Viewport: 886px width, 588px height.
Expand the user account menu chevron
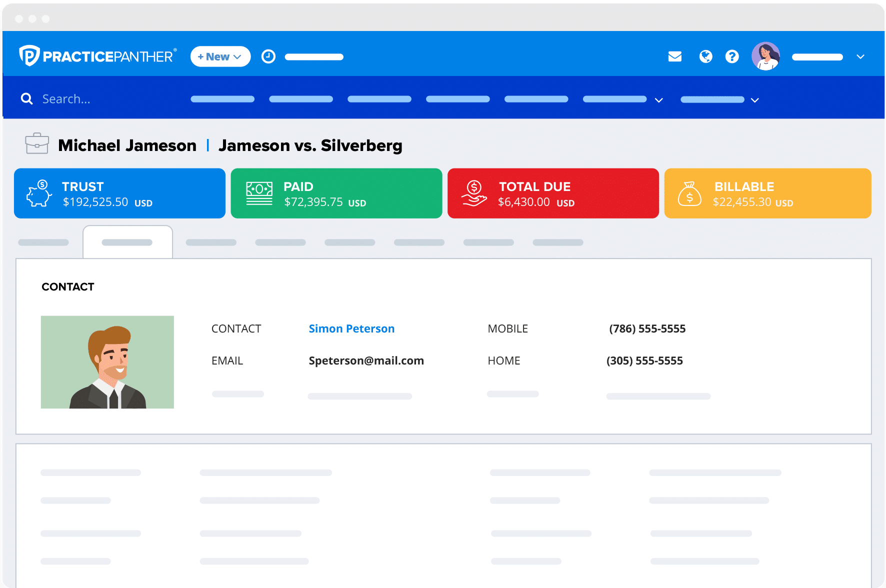(860, 57)
